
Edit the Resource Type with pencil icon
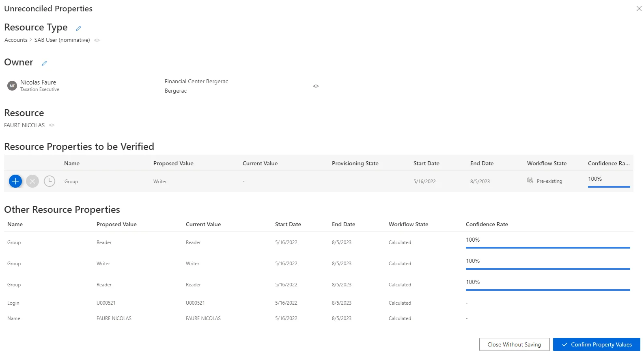(x=78, y=28)
